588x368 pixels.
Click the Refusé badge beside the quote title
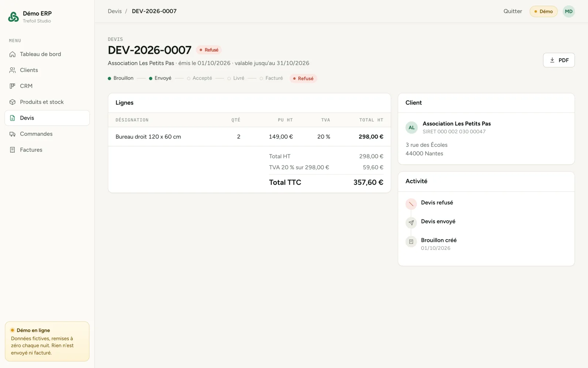coord(209,50)
